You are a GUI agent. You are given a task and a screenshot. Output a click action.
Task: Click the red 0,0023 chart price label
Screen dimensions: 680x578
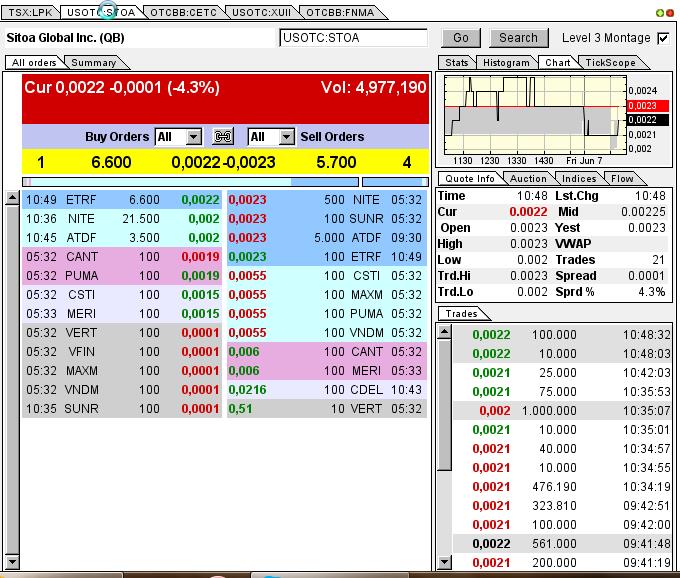648,106
